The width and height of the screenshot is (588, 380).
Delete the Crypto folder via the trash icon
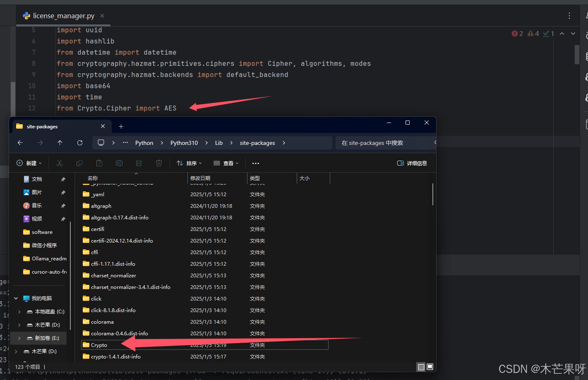159,163
